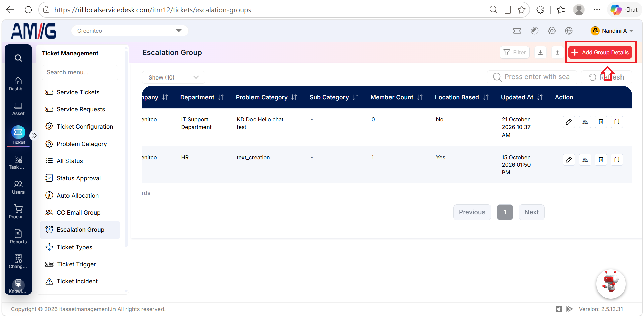Manage members of HR escalation group
This screenshot has height=318, width=644.
pyautogui.click(x=585, y=160)
